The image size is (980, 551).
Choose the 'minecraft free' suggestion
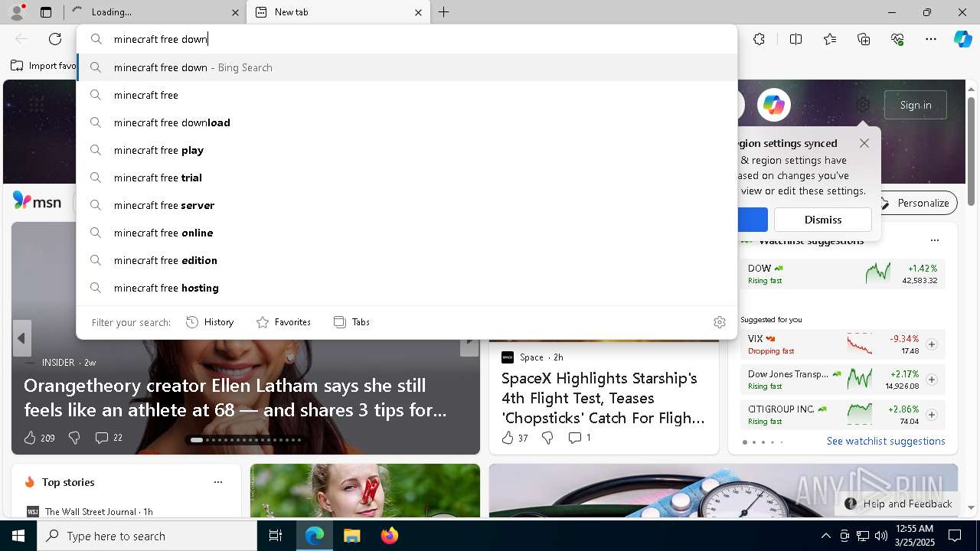point(407,95)
